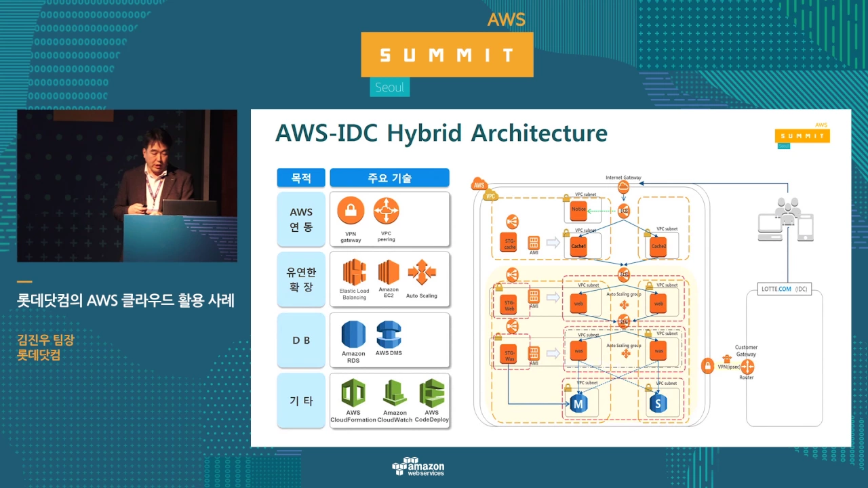
Task: Click the 목적 column header
Action: click(301, 178)
